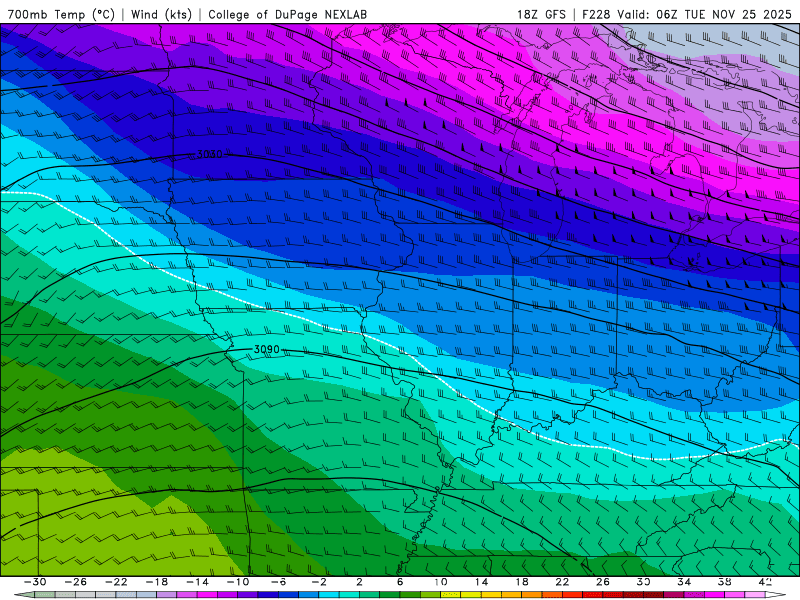Click the 30 colorbar tick label
This screenshot has height=600, width=800.
[643, 582]
